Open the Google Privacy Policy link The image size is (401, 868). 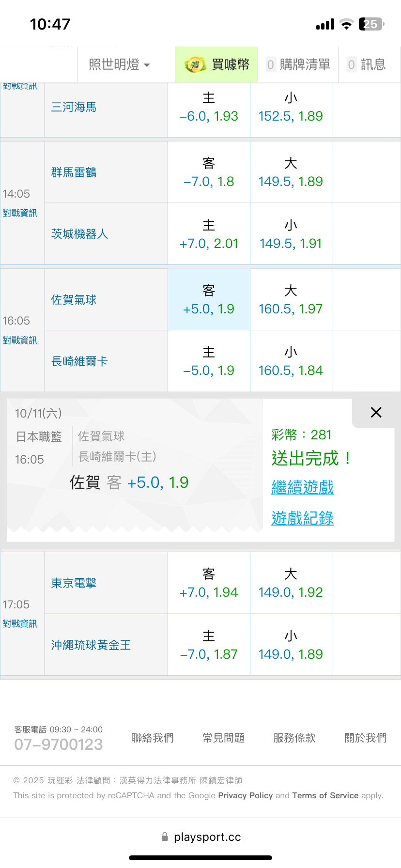(246, 795)
